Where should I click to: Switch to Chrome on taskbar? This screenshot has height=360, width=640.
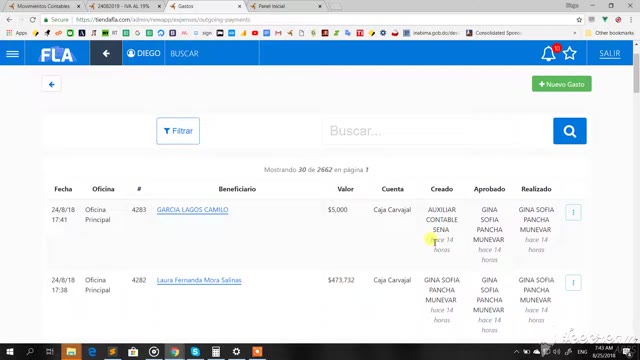pyautogui.click(x=175, y=351)
